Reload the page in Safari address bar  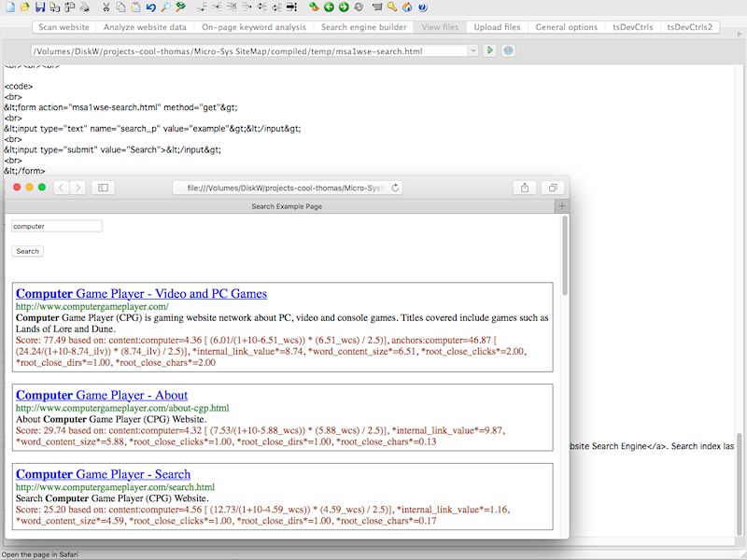396,188
